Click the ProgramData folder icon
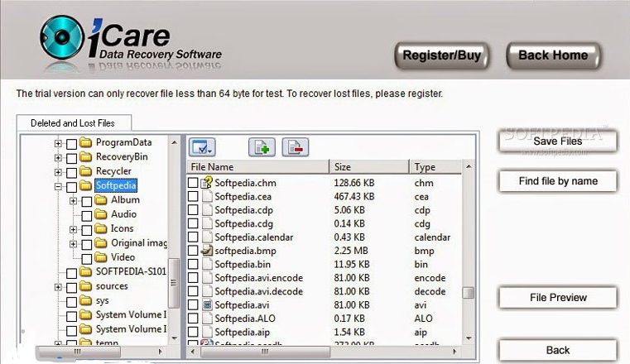This screenshot has width=630, height=364. (x=85, y=142)
